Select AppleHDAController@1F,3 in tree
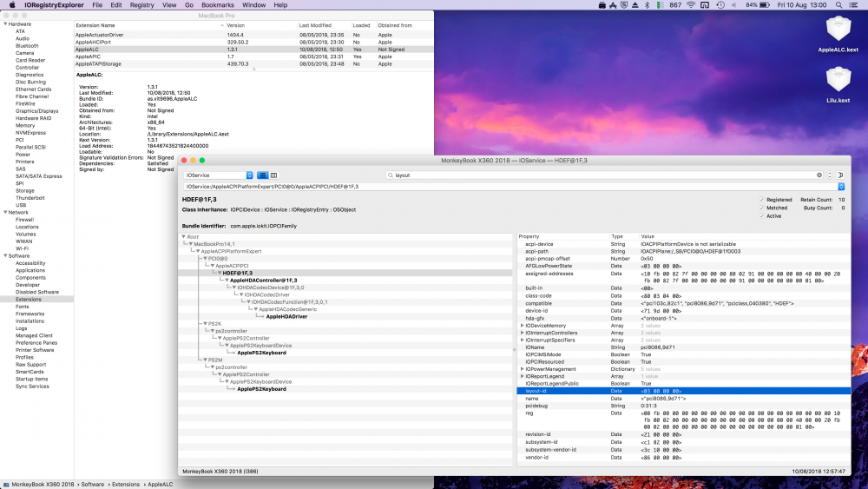The image size is (868, 489). pos(264,281)
